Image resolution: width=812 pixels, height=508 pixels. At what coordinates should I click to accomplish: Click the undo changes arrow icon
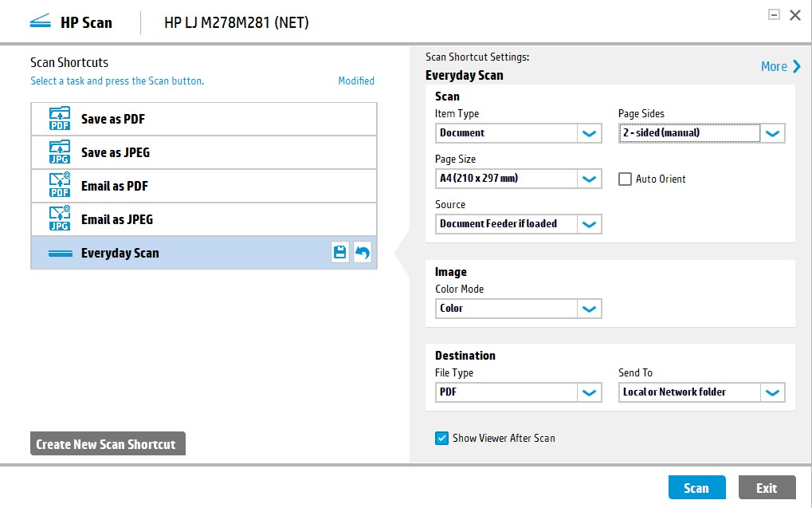(363, 253)
